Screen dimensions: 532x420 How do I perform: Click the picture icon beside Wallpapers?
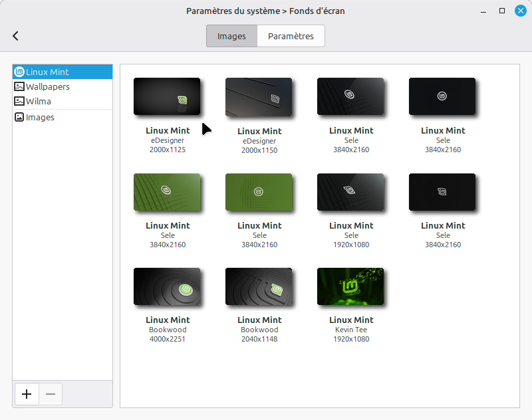(x=19, y=86)
